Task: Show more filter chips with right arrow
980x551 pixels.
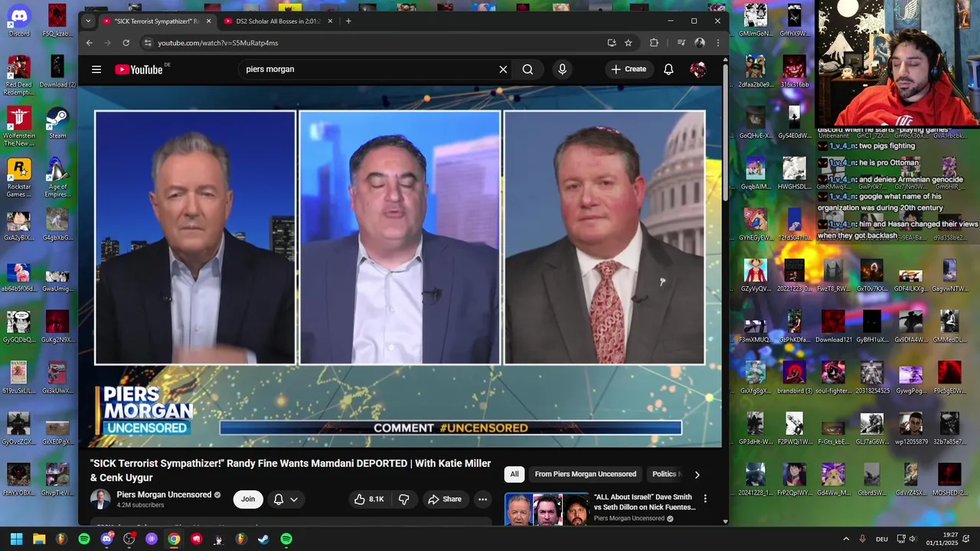Action: (697, 474)
